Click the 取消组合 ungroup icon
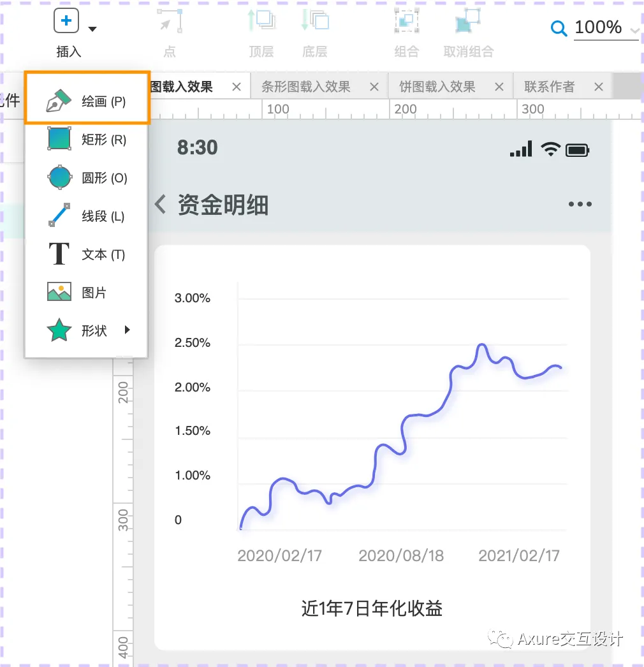 (x=466, y=21)
